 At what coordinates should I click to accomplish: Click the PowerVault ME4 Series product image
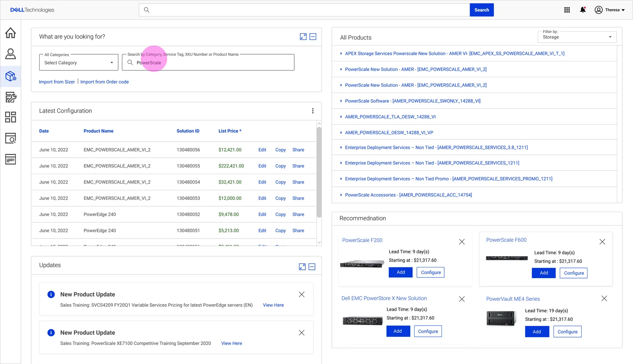pos(501,318)
